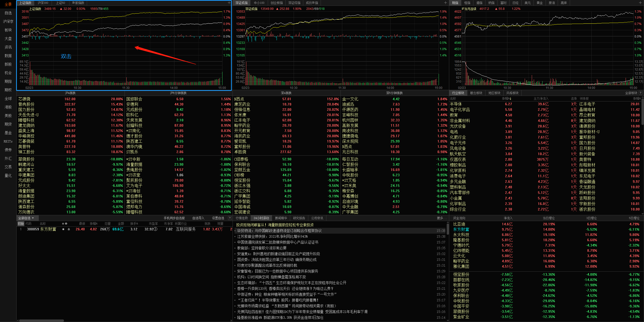Image resolution: width=644 pixels, height=322 pixels.
Task: Select the 地区板块 tab
Action: [x=494, y=93]
